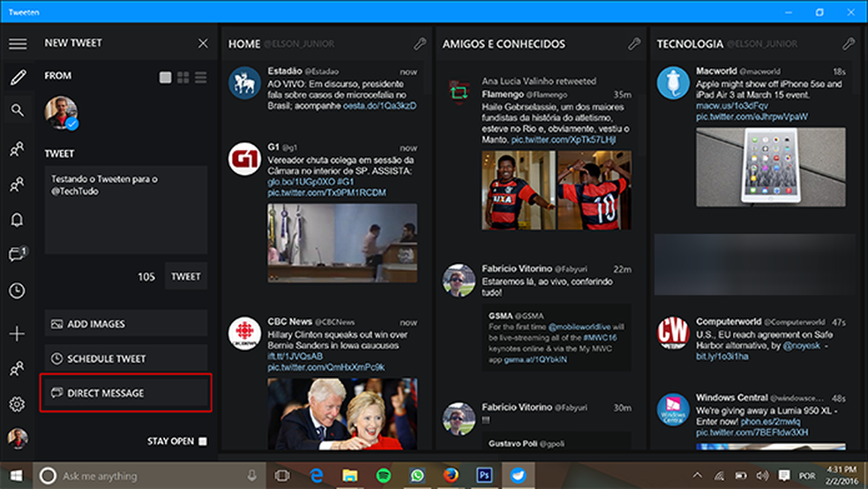Open Flamengo photo of smiling player
868x489 pixels.
coord(518,191)
